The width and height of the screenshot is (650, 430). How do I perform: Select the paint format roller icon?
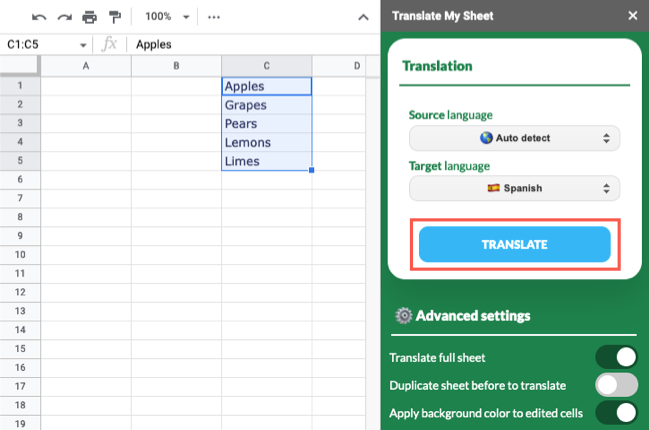click(x=114, y=17)
